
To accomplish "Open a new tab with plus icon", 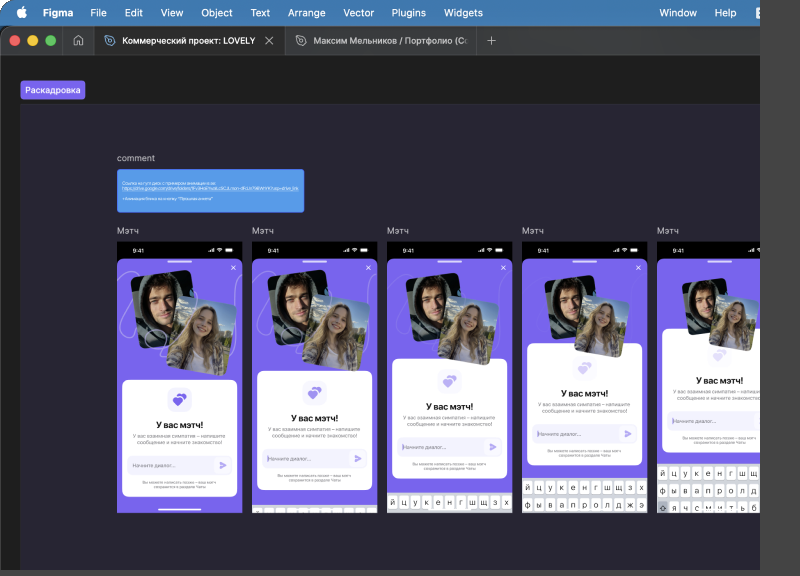I will click(491, 41).
